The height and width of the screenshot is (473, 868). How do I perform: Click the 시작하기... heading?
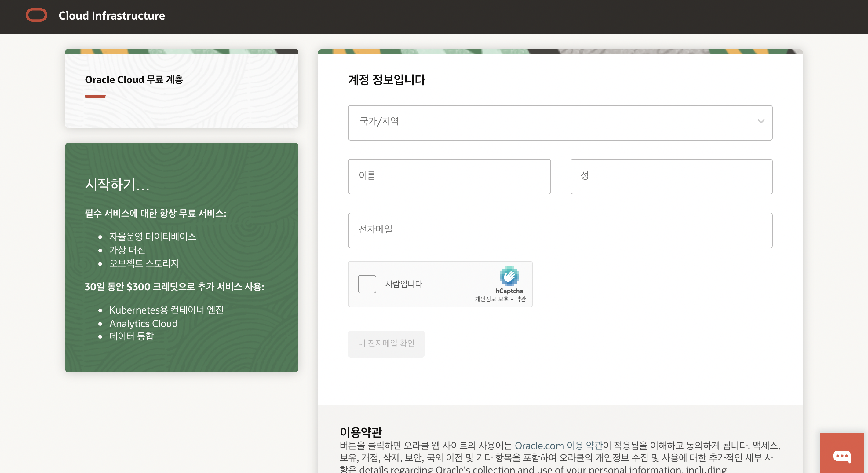[117, 185]
